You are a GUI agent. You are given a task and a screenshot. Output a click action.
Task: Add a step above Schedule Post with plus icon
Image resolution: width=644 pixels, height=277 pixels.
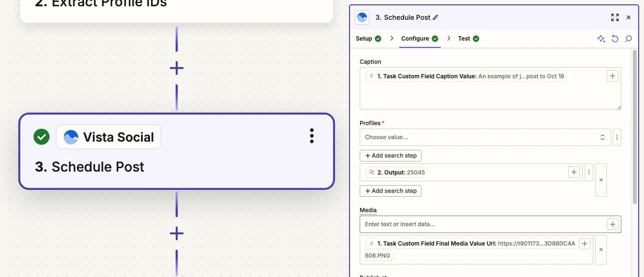coord(177,68)
